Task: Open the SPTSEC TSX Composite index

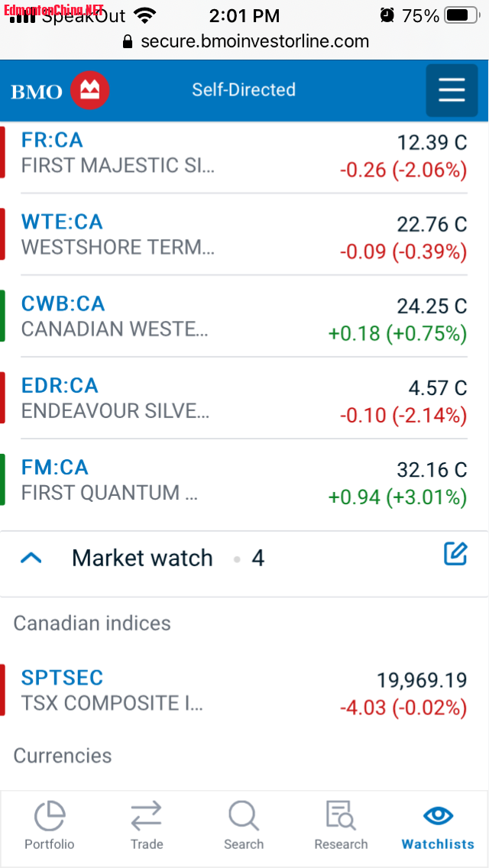Action: (x=62, y=678)
